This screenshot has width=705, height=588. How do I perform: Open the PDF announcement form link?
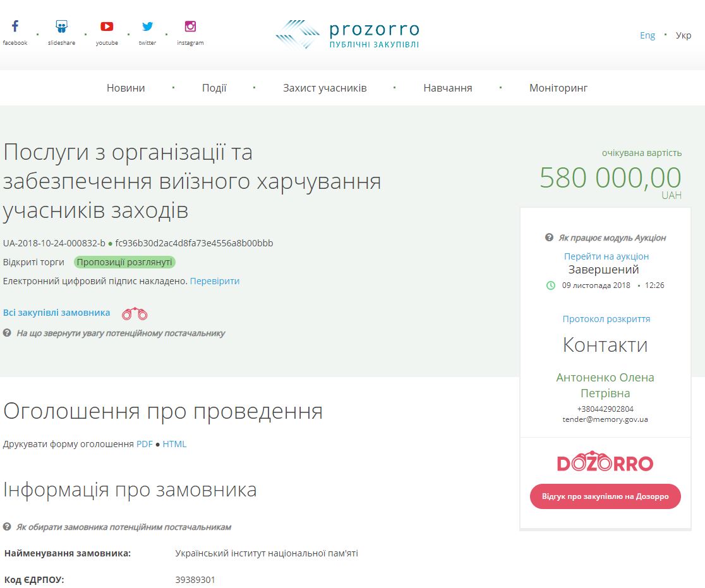(145, 444)
